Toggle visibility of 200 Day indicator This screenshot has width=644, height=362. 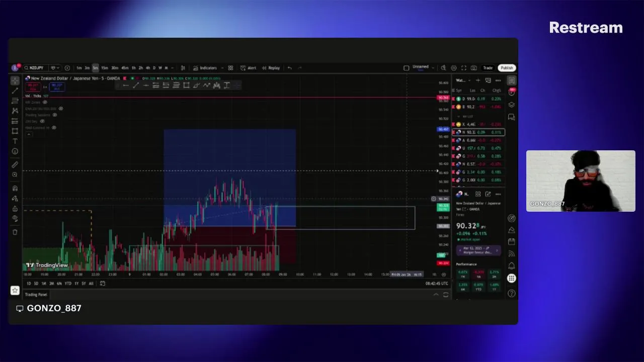[42, 121]
